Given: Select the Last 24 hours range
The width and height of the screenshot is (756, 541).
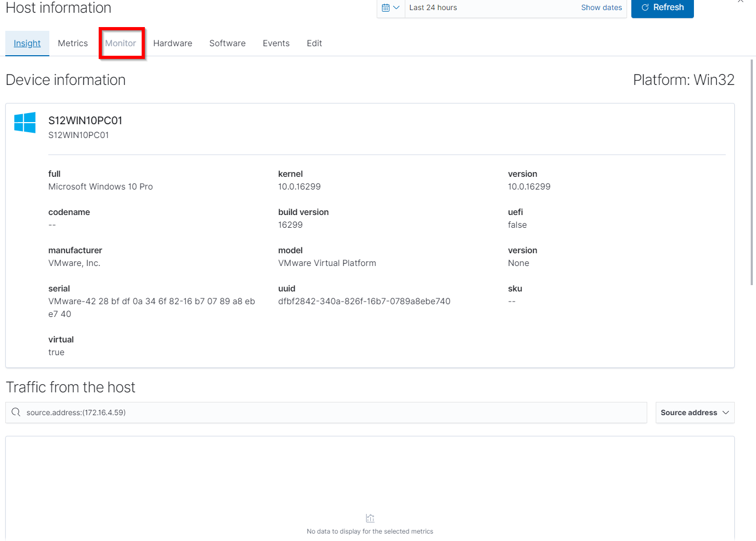Looking at the screenshot, I should tap(433, 7).
